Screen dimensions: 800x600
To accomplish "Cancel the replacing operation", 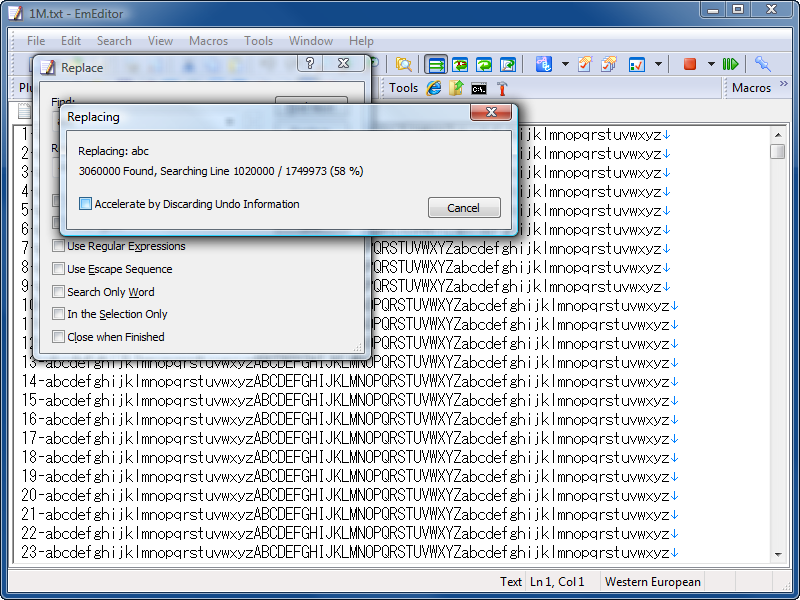I will click(x=464, y=208).
